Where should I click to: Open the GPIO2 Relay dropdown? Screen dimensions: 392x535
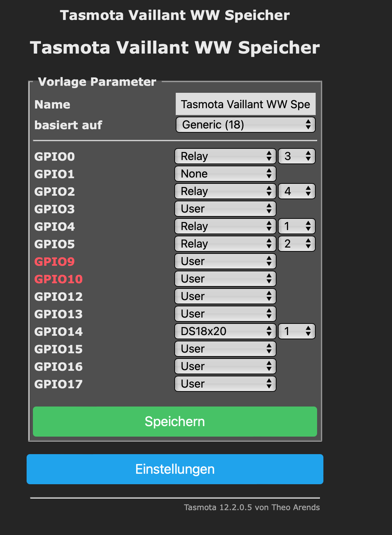225,191
